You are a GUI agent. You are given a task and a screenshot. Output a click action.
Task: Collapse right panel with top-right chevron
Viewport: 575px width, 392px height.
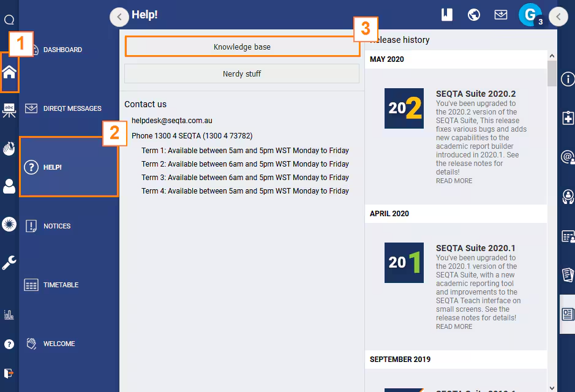(558, 17)
